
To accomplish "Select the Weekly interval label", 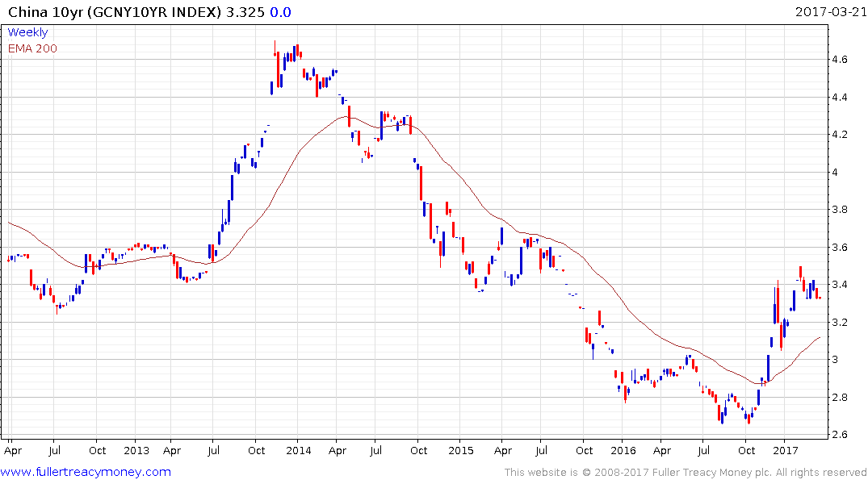I will pos(27,32).
